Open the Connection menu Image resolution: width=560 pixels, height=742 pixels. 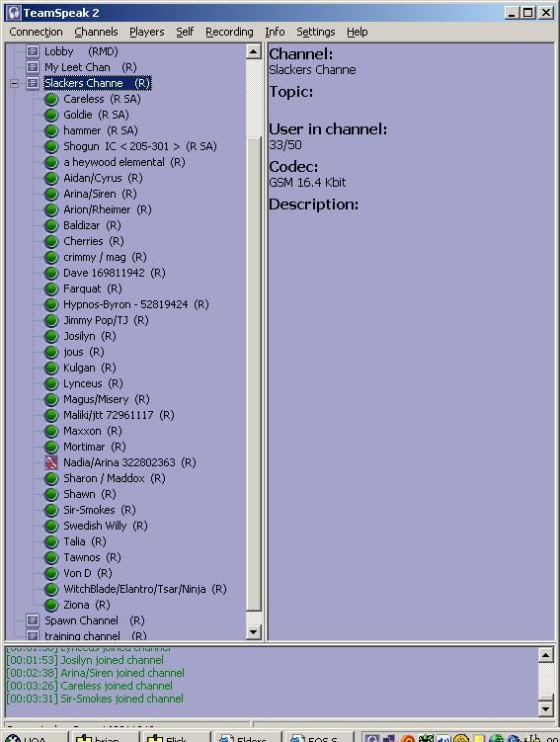coord(36,32)
